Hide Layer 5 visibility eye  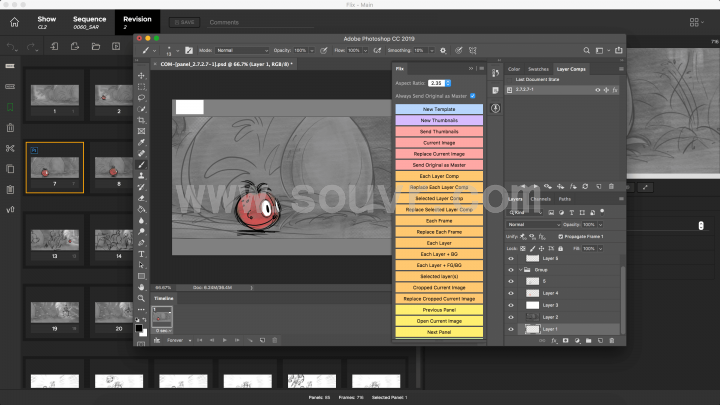(511, 259)
